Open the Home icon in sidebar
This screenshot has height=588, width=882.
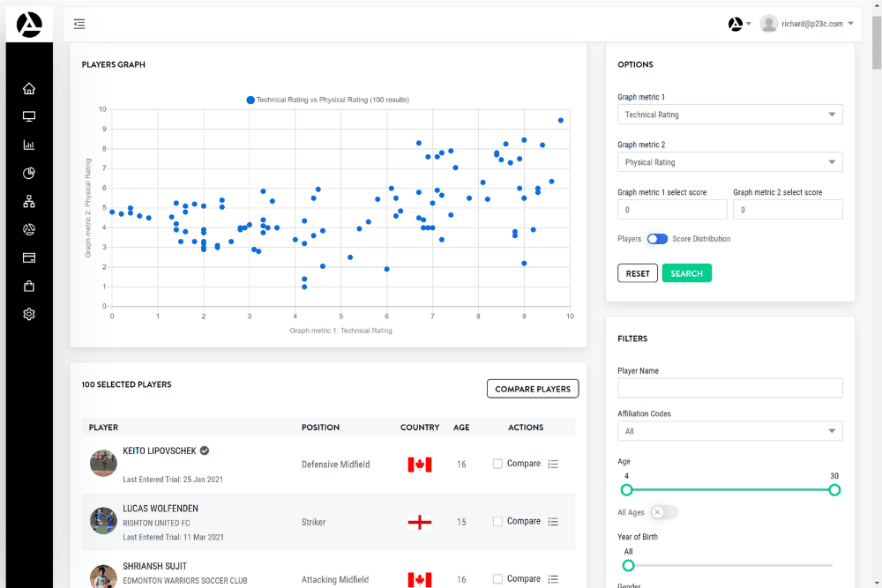[29, 88]
